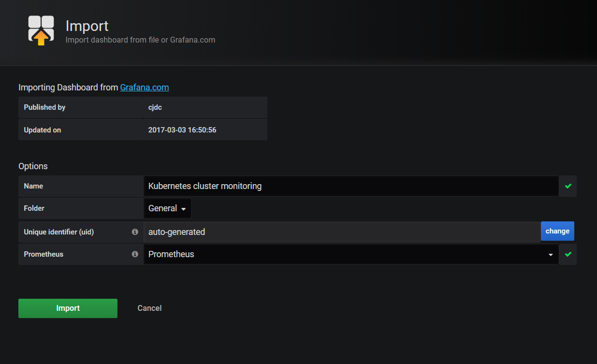Click the Import dashboard header icon
The height and width of the screenshot is (364, 597).
point(41,30)
